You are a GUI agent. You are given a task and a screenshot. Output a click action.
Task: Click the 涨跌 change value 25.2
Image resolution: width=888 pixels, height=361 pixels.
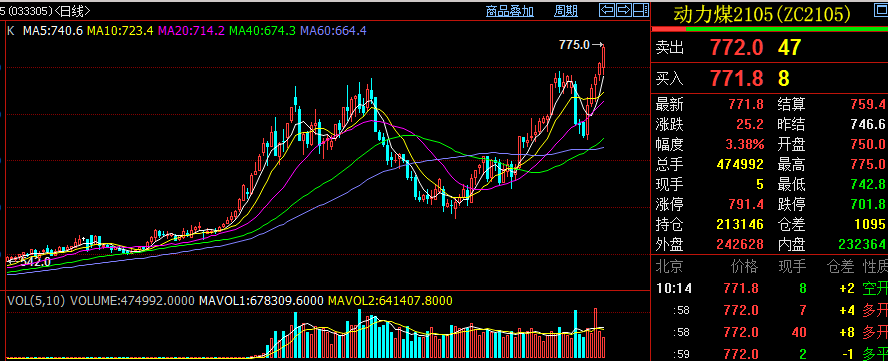pyautogui.click(x=750, y=124)
